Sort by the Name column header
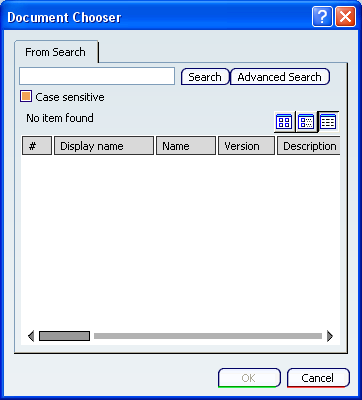Viewport: 362px width, 400px height. point(186,146)
